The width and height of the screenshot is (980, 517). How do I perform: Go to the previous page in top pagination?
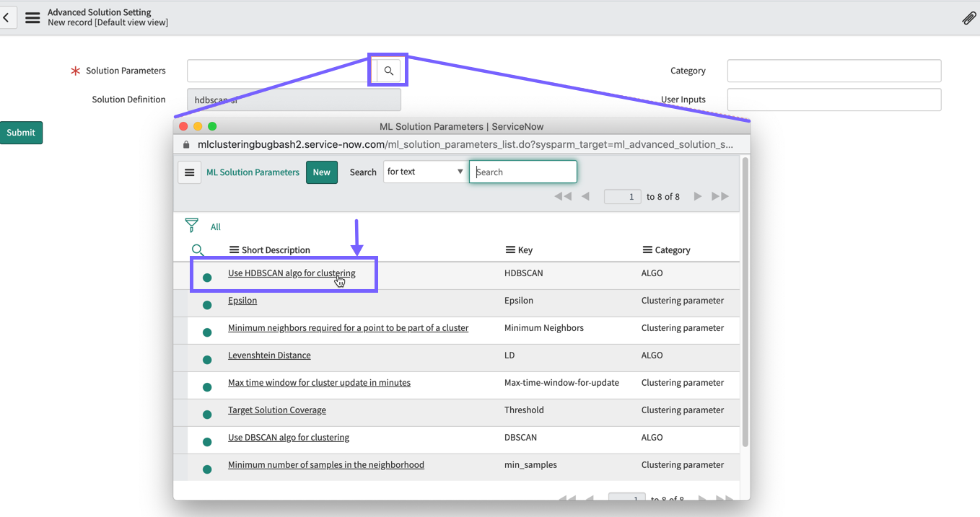click(585, 196)
